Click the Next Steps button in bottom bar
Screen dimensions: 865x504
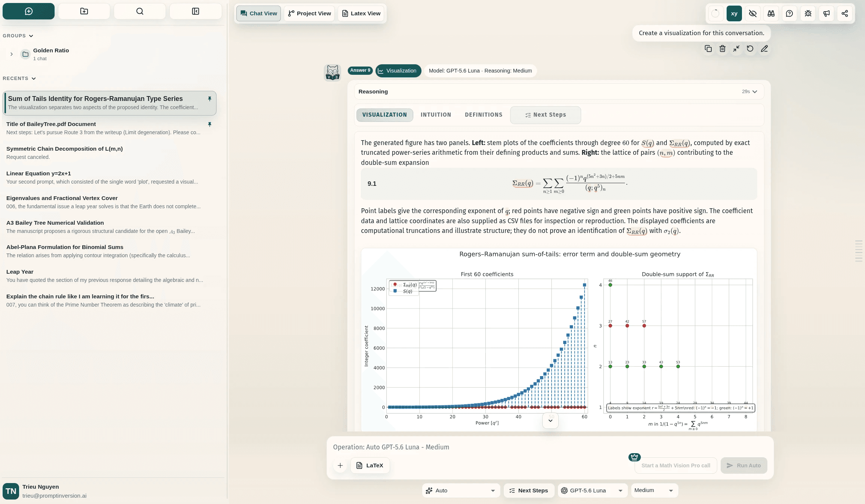pos(529,491)
